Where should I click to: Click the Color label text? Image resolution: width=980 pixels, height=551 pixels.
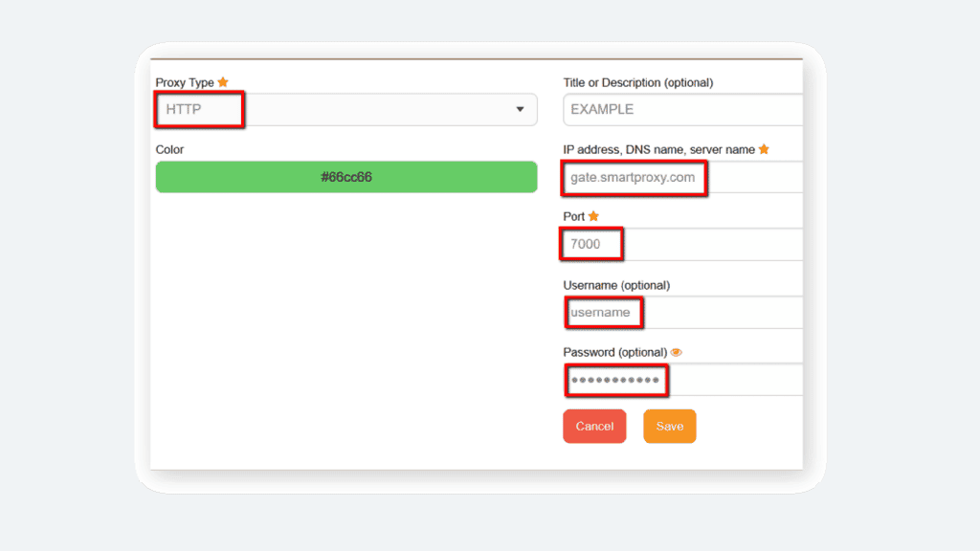tap(169, 149)
